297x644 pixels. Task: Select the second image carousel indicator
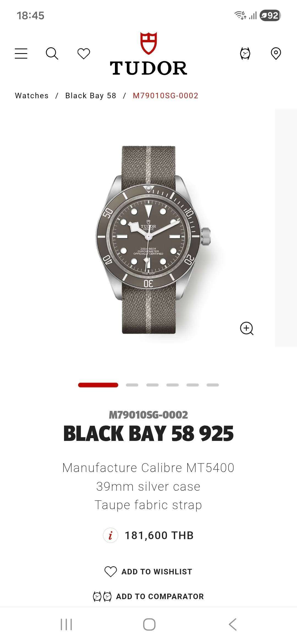coord(132,385)
